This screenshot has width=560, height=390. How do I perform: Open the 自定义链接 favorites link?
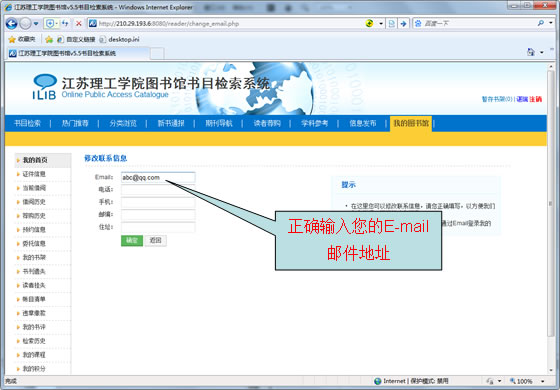[76, 39]
